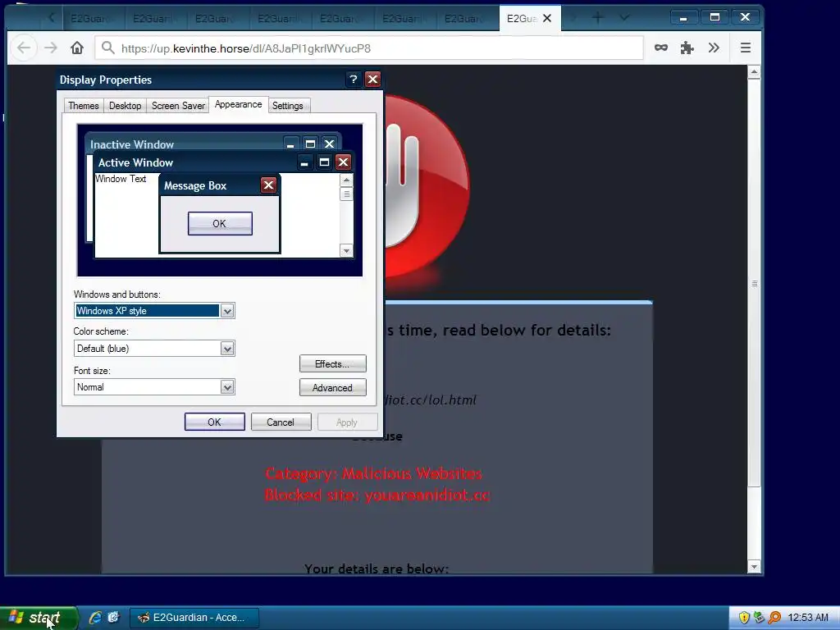Click the safely remove hardware tray icon
The width and height of the screenshot is (840, 630).
point(759,617)
